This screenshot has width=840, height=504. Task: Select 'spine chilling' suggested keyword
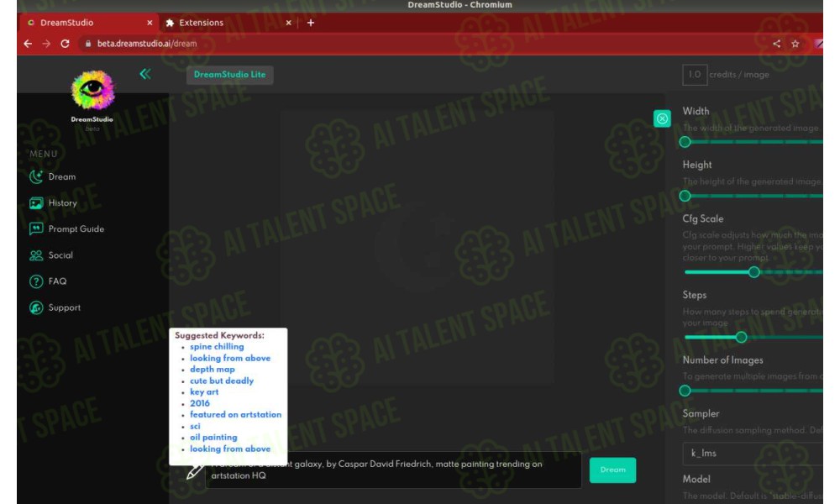(217, 347)
